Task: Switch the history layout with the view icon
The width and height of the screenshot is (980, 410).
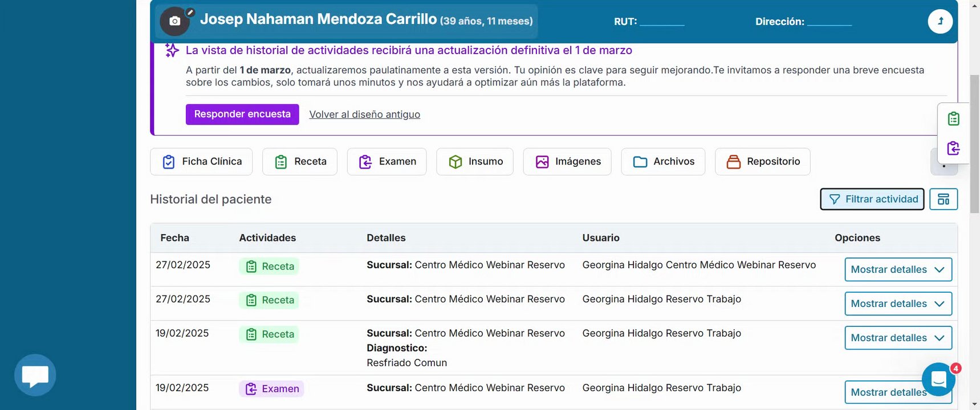Action: pos(944,199)
